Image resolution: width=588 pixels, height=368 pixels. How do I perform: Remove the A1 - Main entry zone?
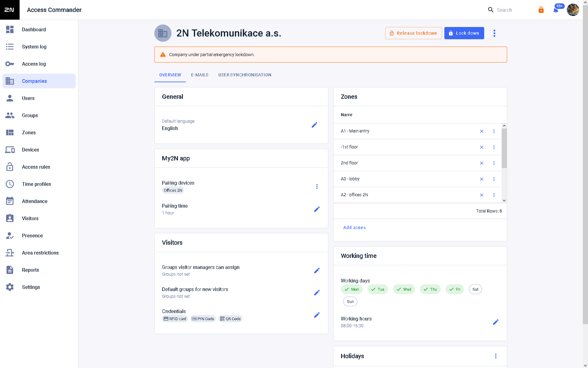coord(482,131)
